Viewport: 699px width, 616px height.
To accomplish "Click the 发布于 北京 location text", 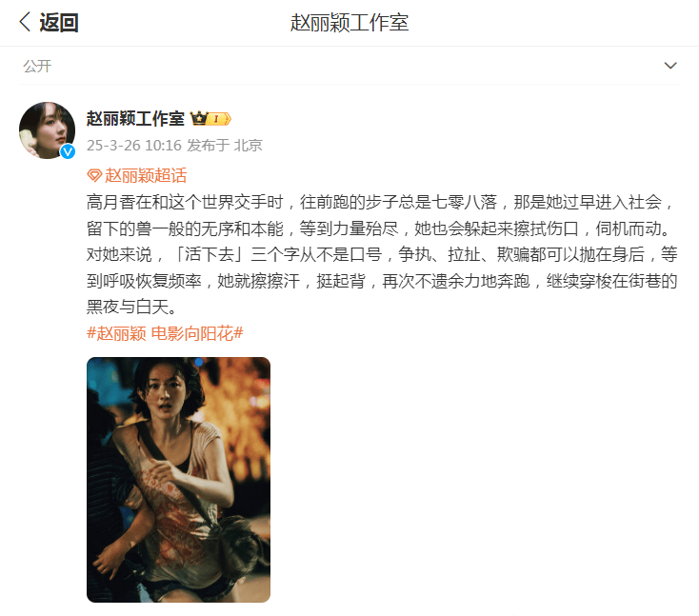I will (x=224, y=146).
